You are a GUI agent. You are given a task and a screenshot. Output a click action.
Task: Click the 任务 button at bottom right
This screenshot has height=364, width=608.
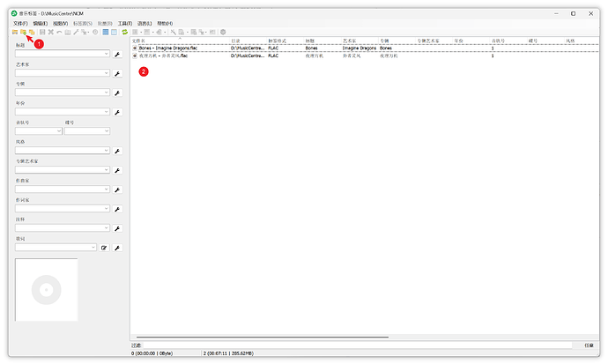point(589,345)
